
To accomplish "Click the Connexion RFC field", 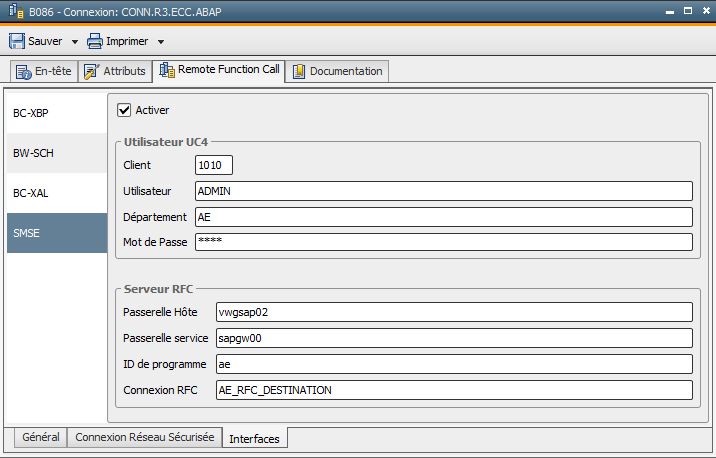I will [454, 390].
